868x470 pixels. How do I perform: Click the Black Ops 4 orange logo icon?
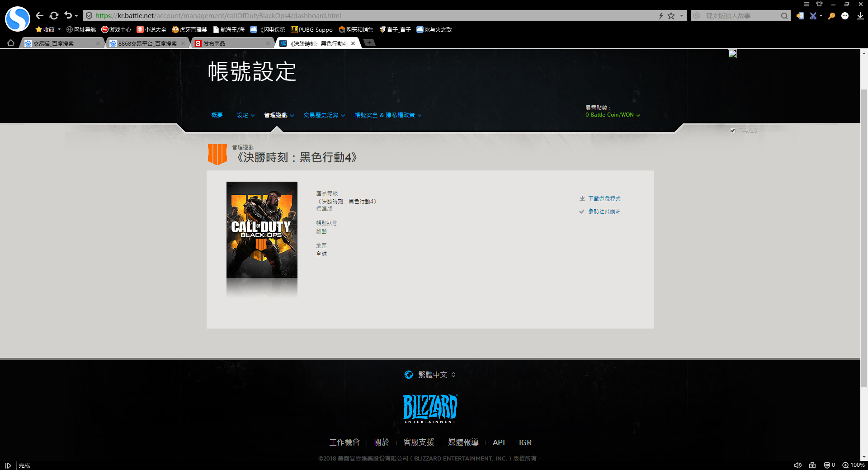tap(217, 154)
